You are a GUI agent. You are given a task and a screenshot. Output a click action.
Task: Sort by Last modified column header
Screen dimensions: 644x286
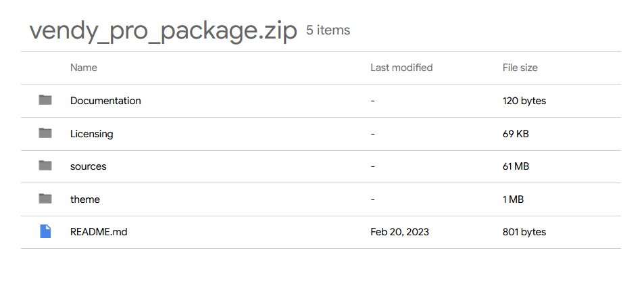pos(401,68)
